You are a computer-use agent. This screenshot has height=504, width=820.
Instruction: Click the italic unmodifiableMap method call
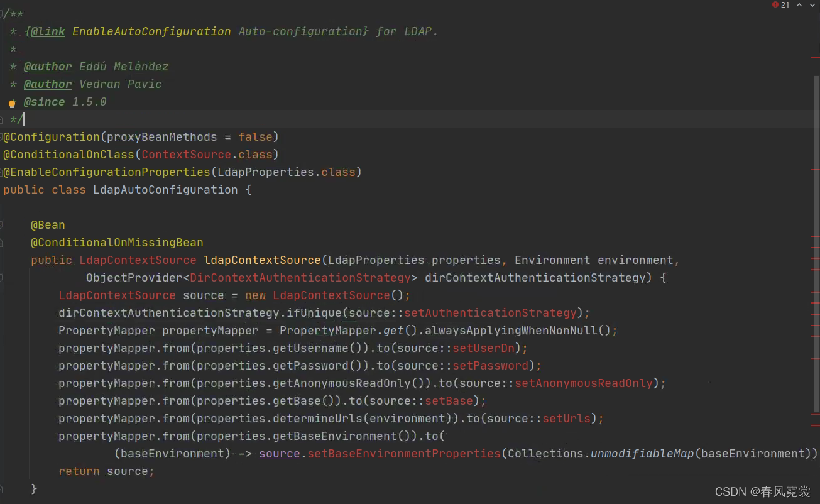[642, 454]
